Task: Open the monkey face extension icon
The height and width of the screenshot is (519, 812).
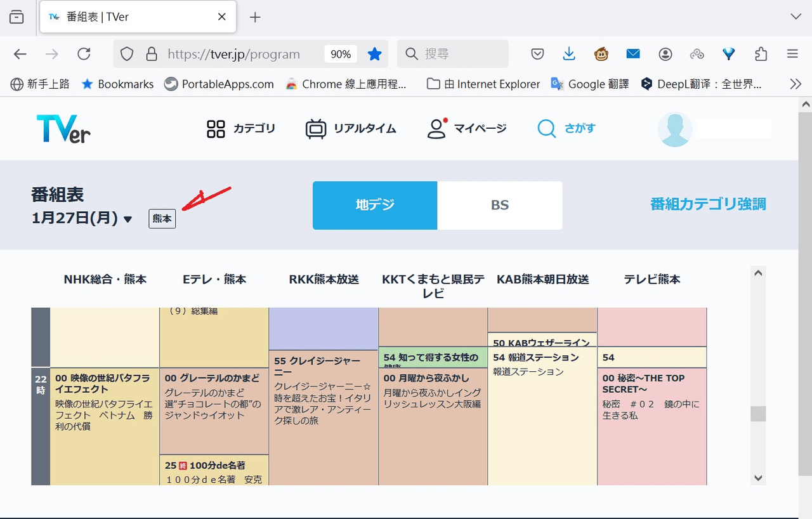Action: (601, 54)
